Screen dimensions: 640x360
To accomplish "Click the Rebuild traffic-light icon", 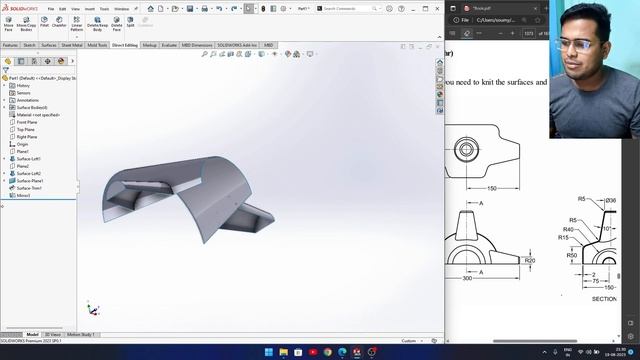I will click(263, 9).
